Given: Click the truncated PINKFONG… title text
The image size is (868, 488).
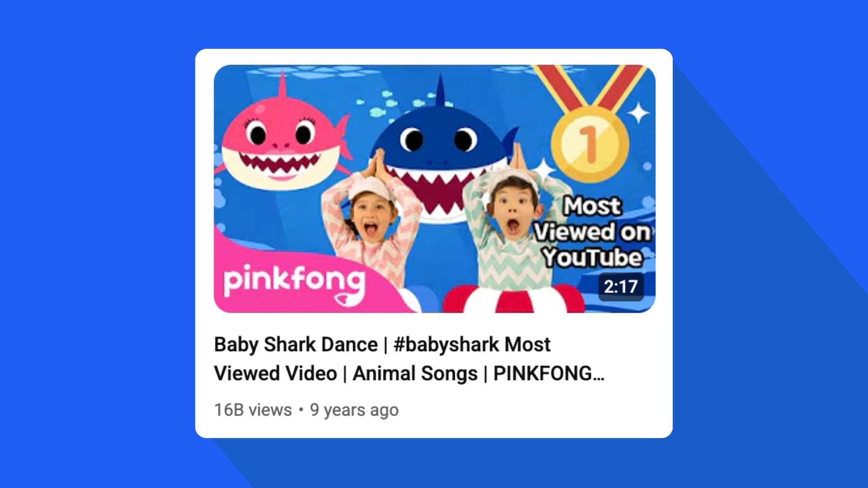Looking at the screenshot, I should click(548, 374).
